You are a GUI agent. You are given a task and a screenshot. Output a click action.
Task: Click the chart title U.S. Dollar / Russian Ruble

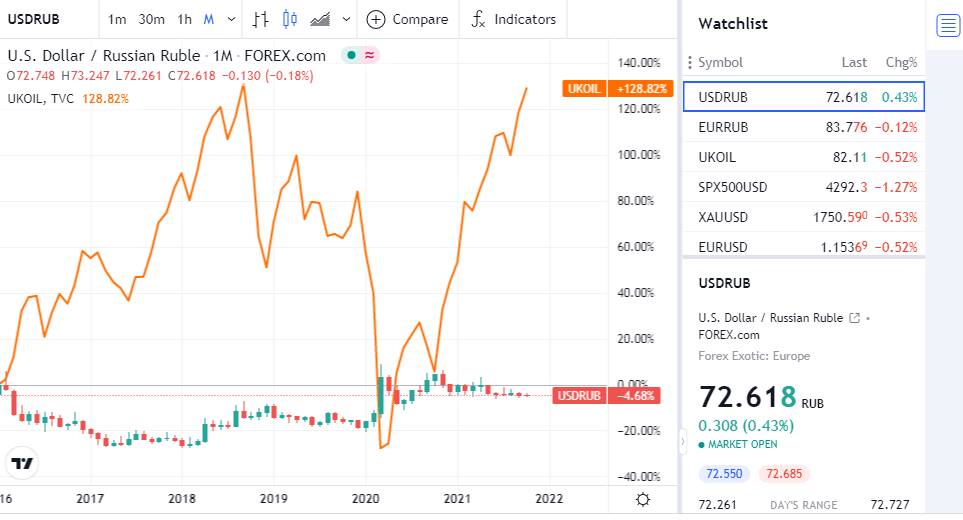pos(104,56)
